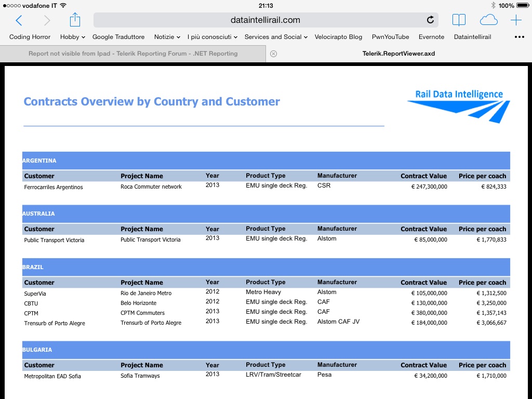Expand the Services and Social folder
This screenshot has height=399, width=532.
coord(276,37)
